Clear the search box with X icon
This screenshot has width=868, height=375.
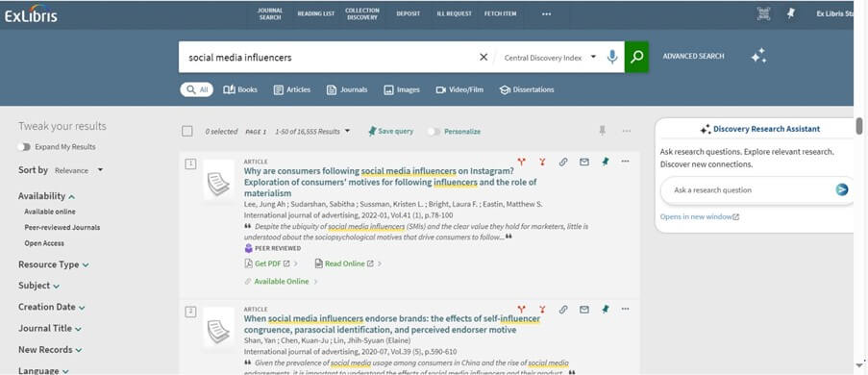coord(484,57)
